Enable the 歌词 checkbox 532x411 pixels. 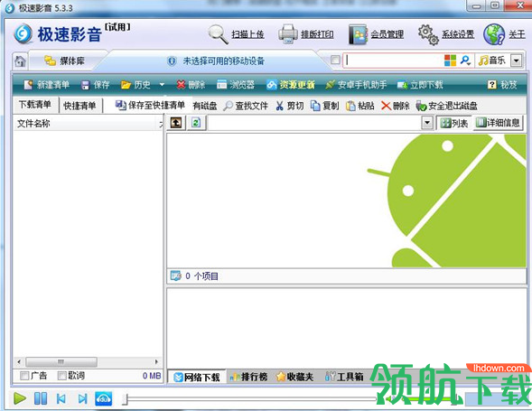[62, 376]
